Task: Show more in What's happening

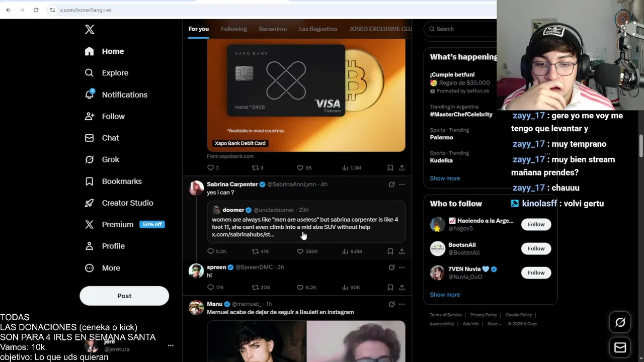Action: (x=445, y=178)
